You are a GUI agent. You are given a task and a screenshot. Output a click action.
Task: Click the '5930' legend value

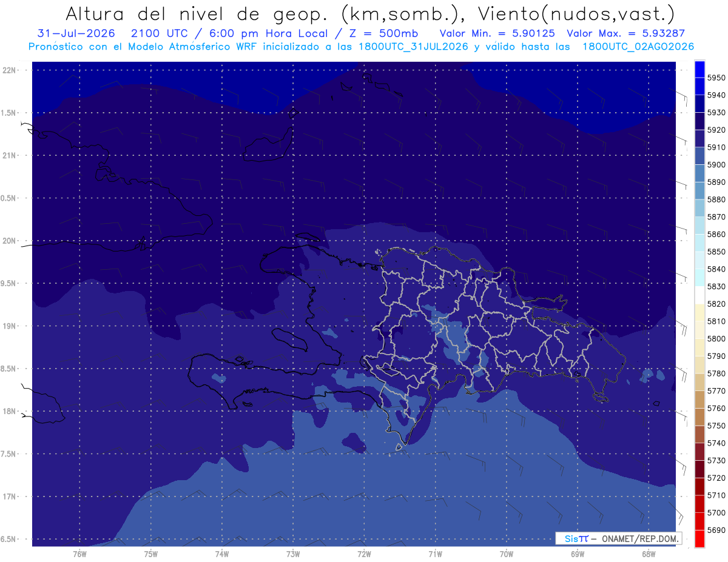pyautogui.click(x=716, y=113)
